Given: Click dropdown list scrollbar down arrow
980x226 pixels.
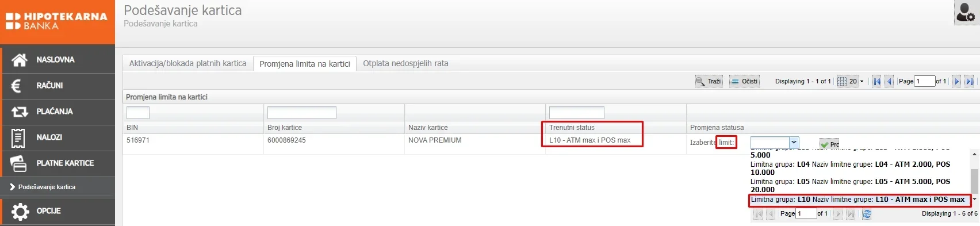Looking at the screenshot, I should pos(974,199).
